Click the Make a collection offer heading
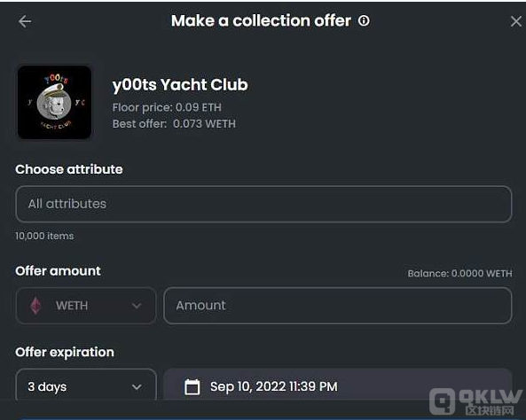 click(261, 20)
